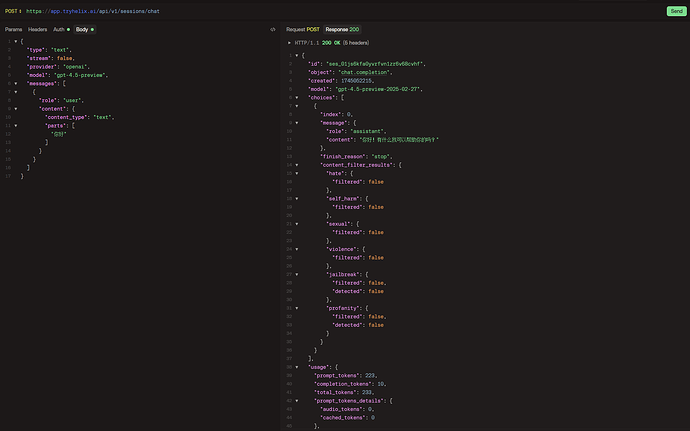Screen dimensions: 690x431
Task: Click the code view icon in request pane
Action: [x=273, y=29]
